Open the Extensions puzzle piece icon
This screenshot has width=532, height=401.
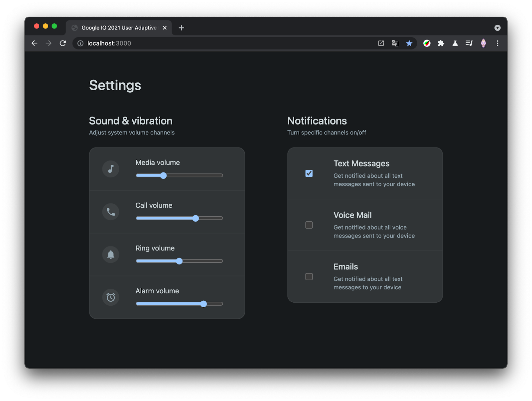coord(441,44)
